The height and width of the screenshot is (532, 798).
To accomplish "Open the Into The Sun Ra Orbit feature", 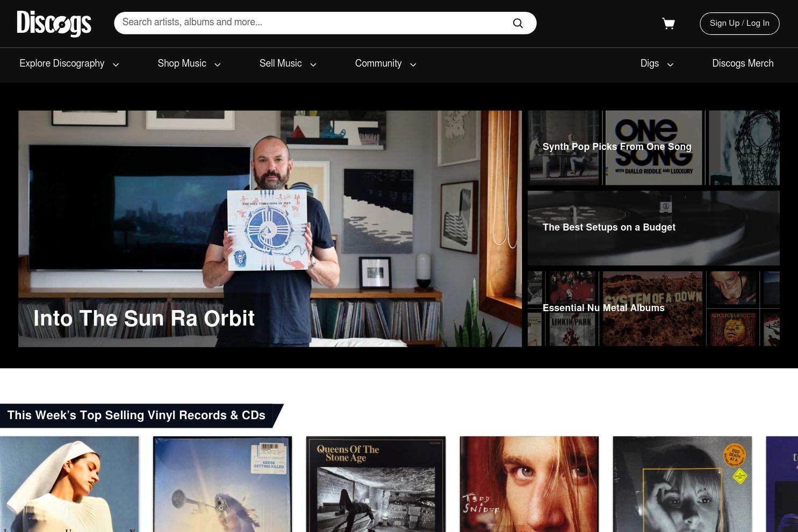I will coord(270,228).
